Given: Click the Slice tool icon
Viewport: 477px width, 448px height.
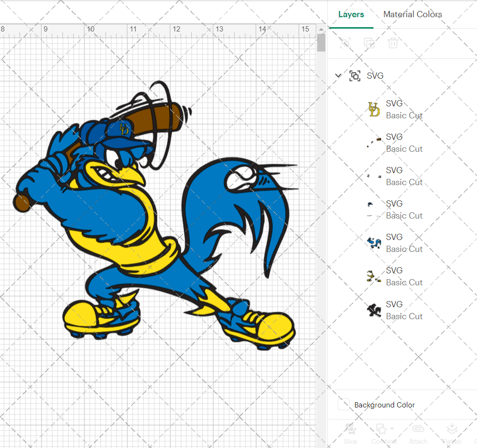Looking at the screenshot, I should [351, 430].
